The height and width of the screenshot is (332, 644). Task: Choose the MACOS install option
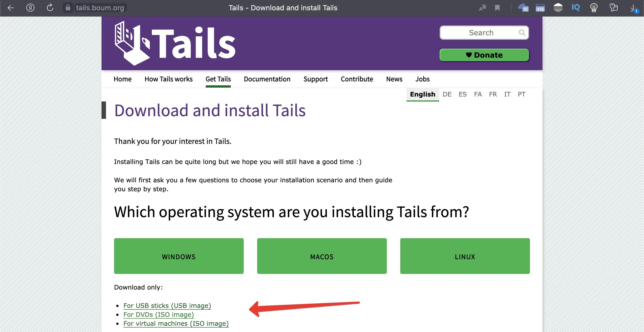coord(322,256)
